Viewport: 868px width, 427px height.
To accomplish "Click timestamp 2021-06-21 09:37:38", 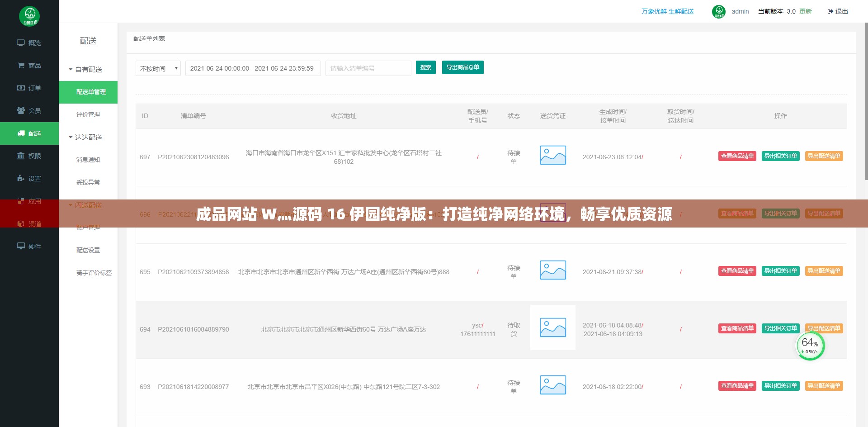I will [x=612, y=272].
